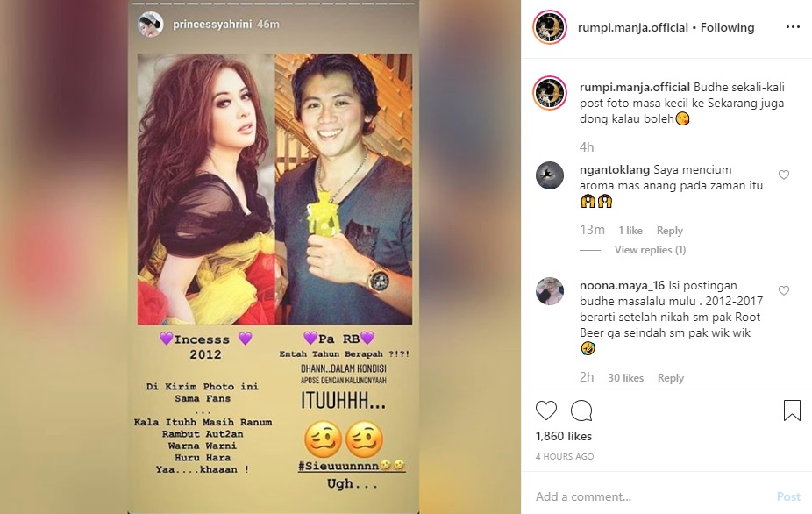
Task: Like ngantoklang's comment heart
Action: 784,175
